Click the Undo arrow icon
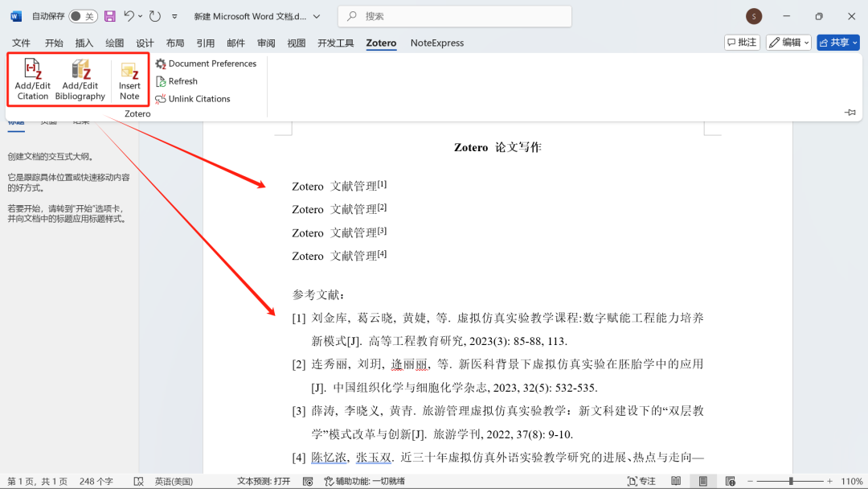The image size is (868, 489). (129, 16)
